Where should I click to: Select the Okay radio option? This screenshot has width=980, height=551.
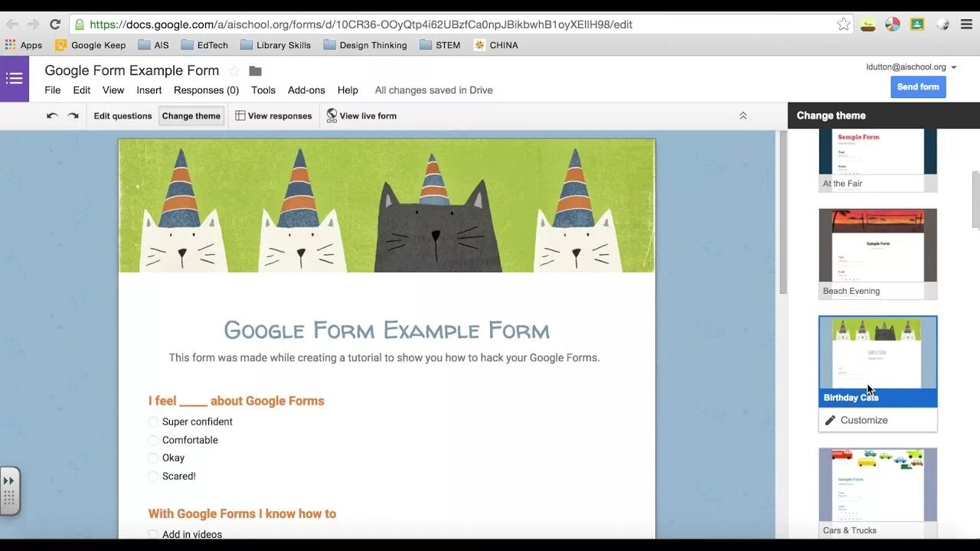coord(153,458)
